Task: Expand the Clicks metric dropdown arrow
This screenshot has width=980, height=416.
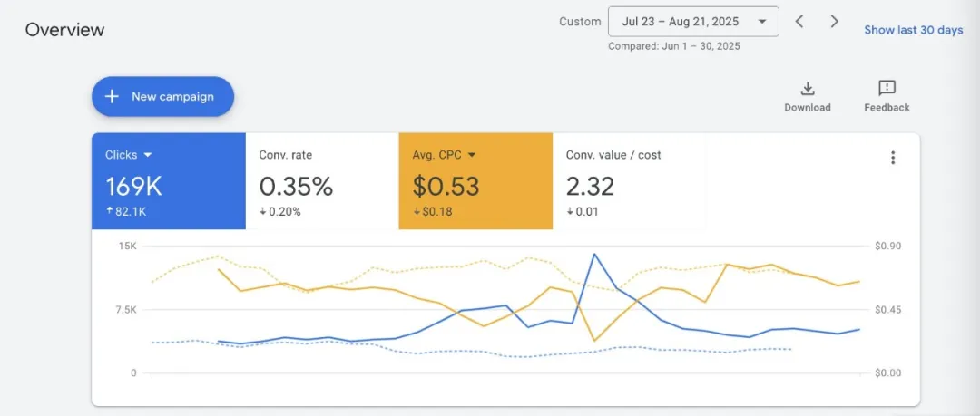Action: coord(147,155)
